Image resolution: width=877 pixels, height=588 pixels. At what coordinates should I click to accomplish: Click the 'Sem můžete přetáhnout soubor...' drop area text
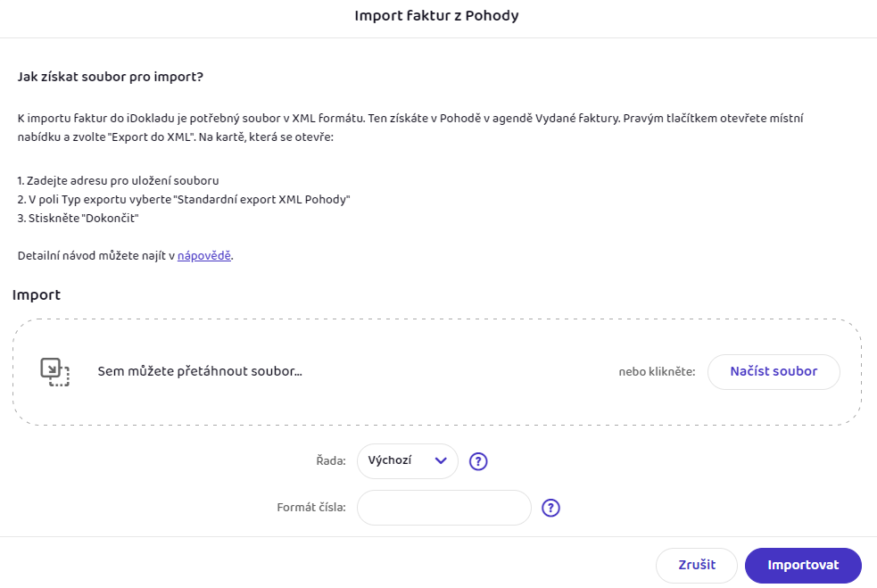coord(200,371)
